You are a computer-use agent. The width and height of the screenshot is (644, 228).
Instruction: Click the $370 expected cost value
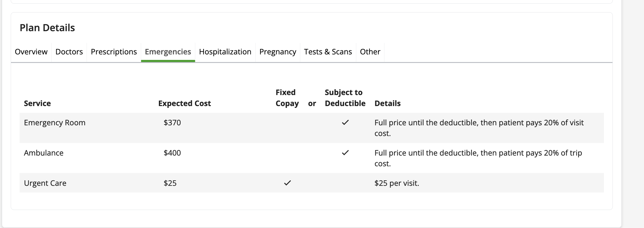tap(172, 123)
